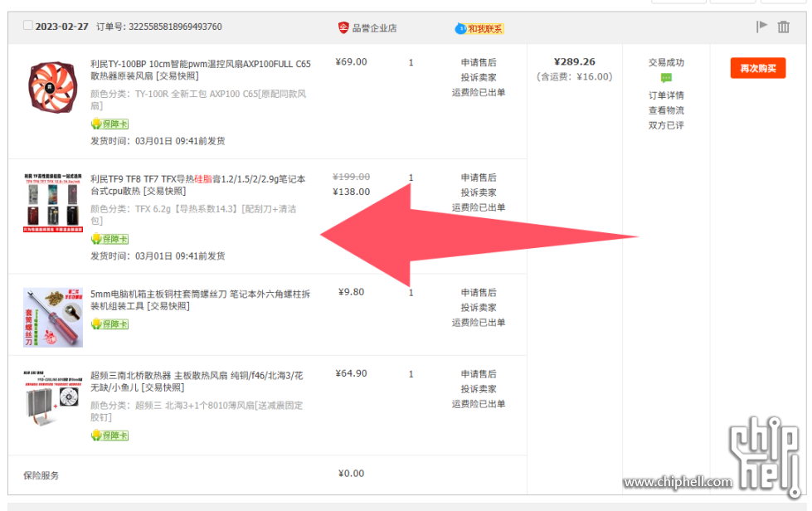The image size is (812, 511).
Task: Click 运费险已出单 for the screwdriver item
Action: pyautogui.click(x=479, y=323)
